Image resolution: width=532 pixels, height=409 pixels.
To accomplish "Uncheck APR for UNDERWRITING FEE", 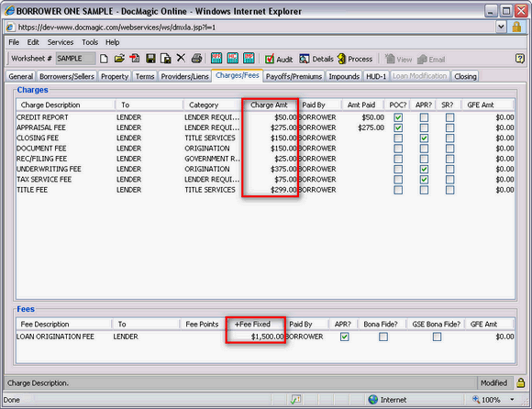I will (x=424, y=169).
